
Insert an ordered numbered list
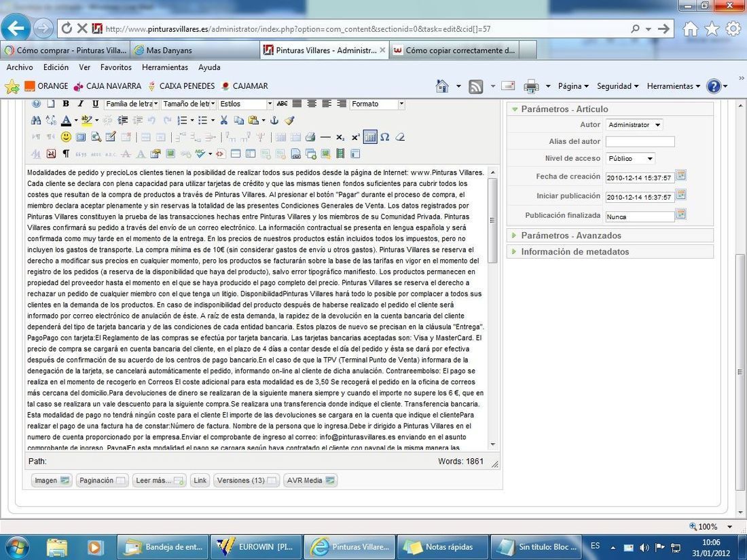pos(182,120)
